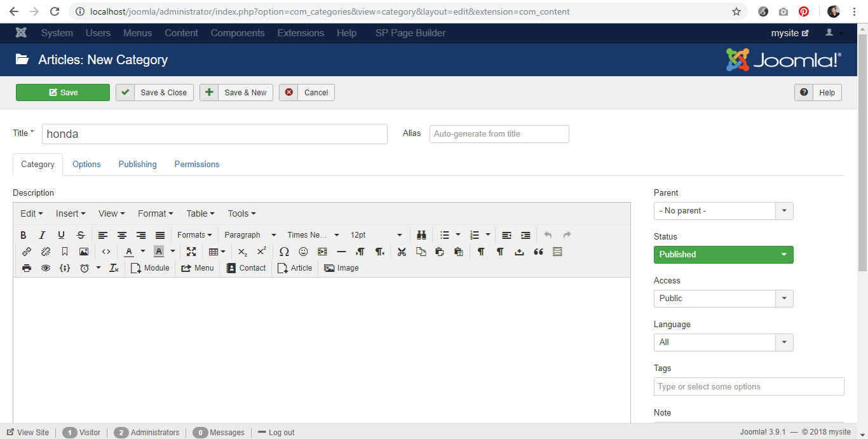Click the blockquote icon
The image size is (868, 439).
(x=538, y=252)
